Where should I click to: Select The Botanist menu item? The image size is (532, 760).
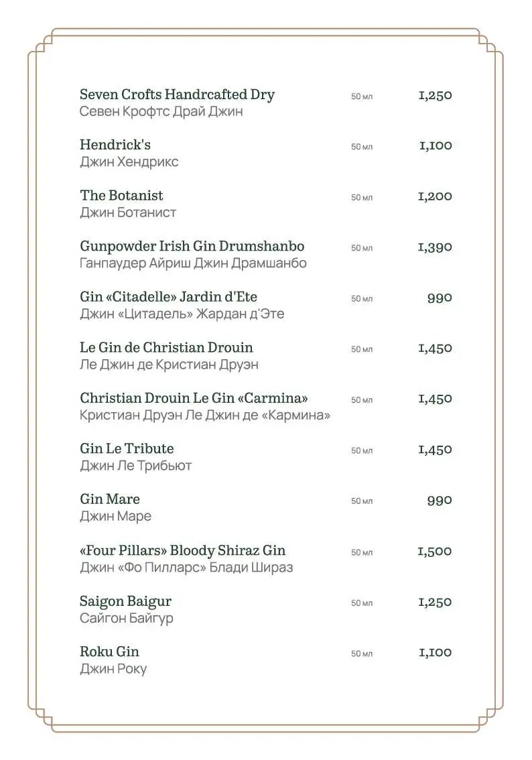[x=122, y=195]
